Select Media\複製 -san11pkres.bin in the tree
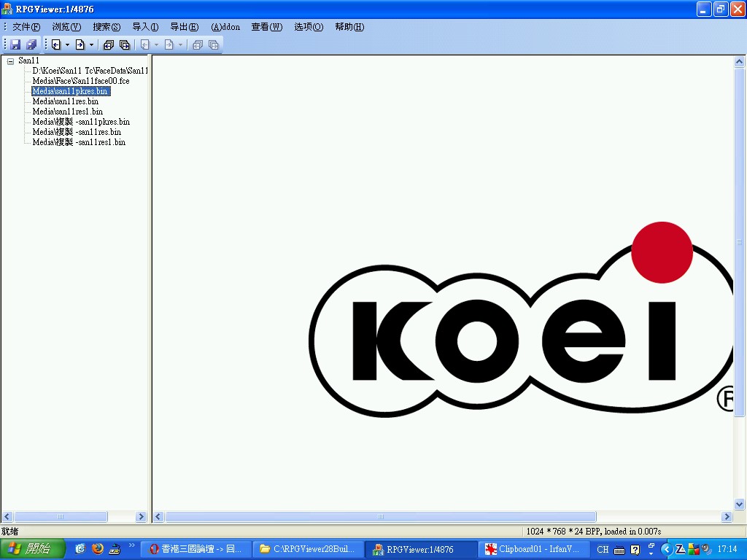 coord(81,122)
